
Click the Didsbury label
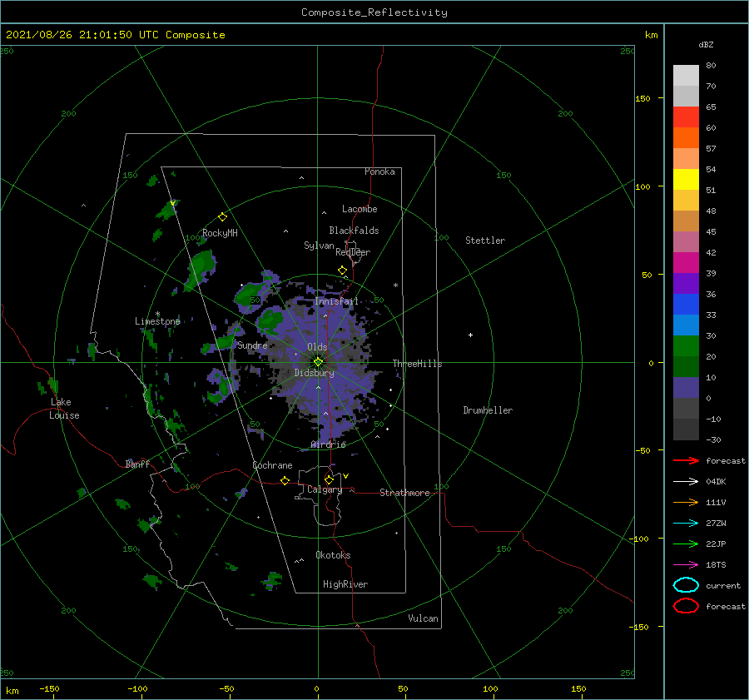tap(314, 373)
